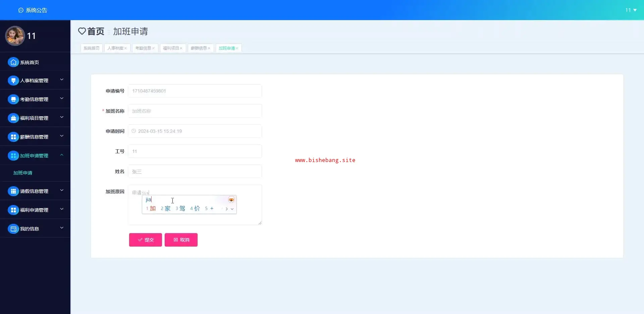644x314 pixels.
Task: Choose IME candidate 4 价
Action: [x=195, y=209]
